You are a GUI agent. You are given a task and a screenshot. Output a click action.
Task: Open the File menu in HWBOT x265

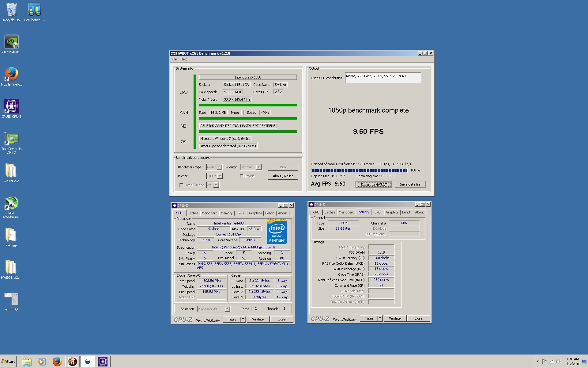point(174,59)
